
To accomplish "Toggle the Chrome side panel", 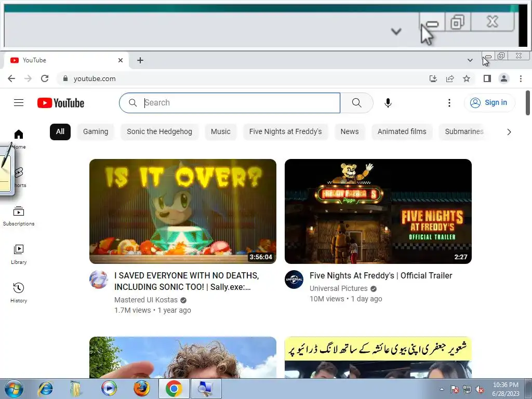I will tap(487, 79).
